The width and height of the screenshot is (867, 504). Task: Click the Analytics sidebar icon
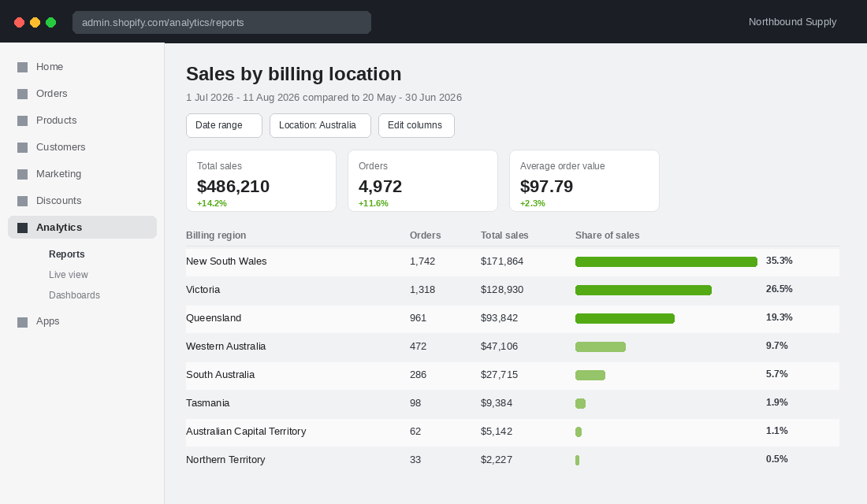22,228
